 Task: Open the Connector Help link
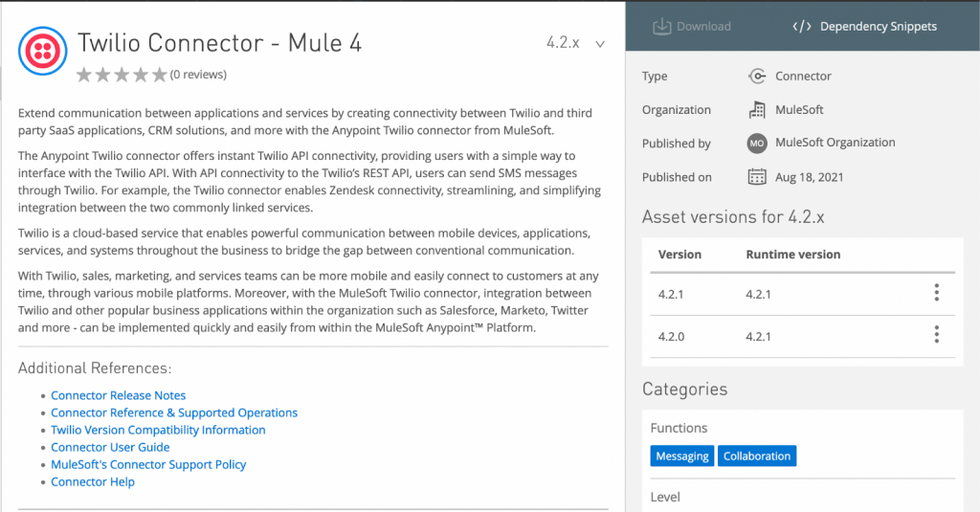[93, 482]
